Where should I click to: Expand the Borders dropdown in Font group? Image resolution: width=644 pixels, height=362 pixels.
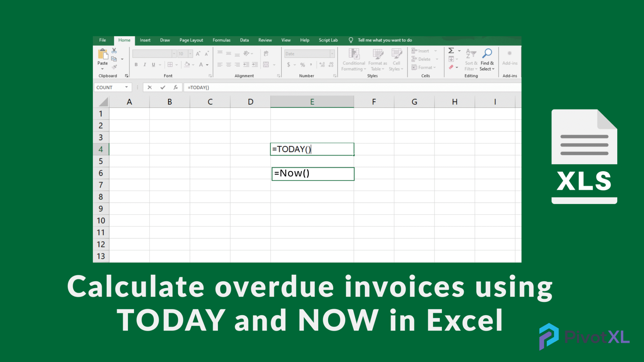176,65
